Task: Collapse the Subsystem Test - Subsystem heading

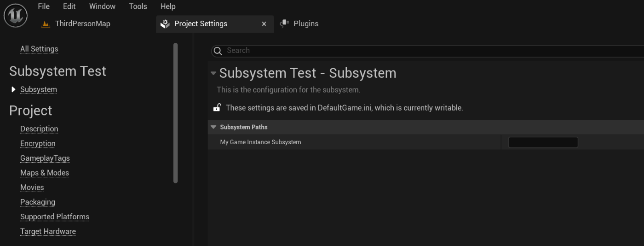Action: click(x=213, y=73)
